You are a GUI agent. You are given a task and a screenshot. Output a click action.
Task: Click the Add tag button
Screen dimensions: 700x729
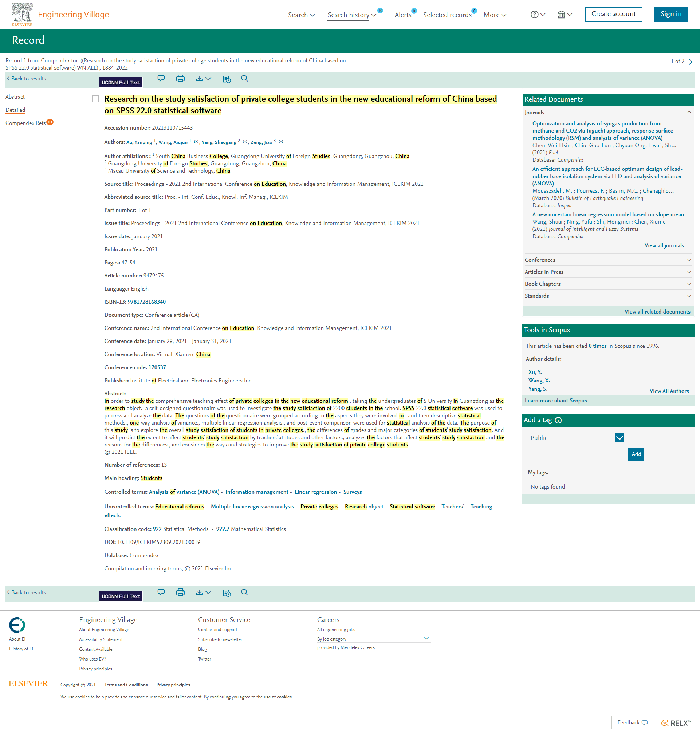(636, 454)
